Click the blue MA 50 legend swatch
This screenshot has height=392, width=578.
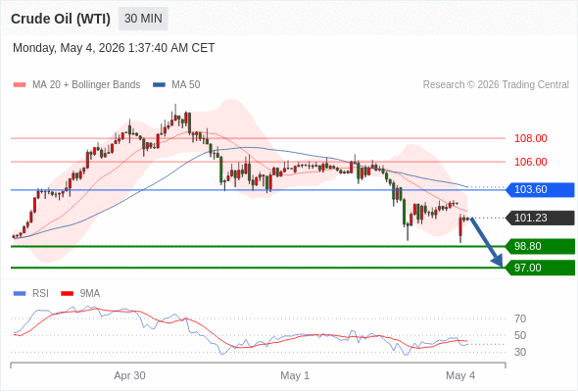(x=159, y=85)
